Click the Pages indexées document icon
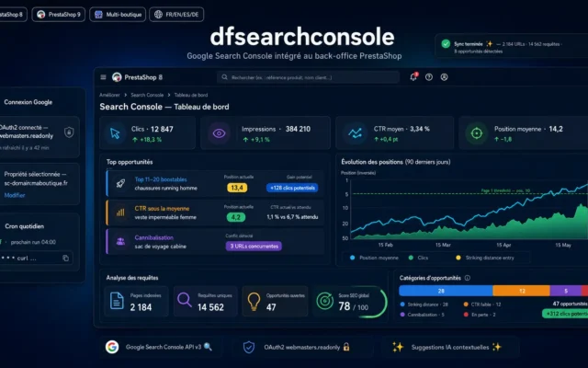 tap(117, 301)
